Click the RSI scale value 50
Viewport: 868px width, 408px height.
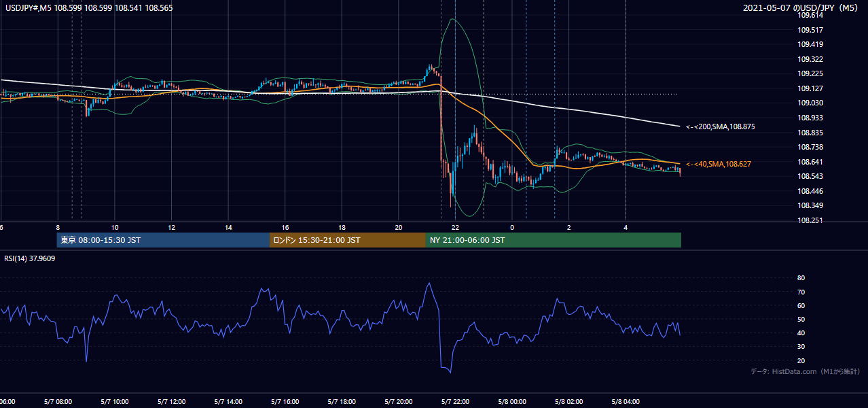point(801,319)
